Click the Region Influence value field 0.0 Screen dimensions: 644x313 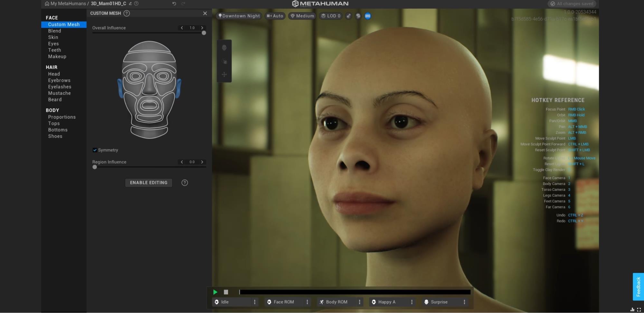[x=192, y=162]
